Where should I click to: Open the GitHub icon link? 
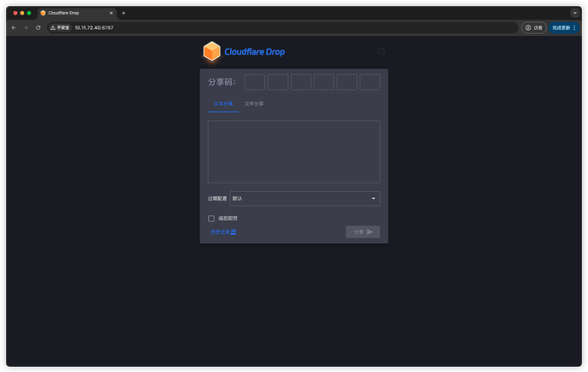[381, 52]
